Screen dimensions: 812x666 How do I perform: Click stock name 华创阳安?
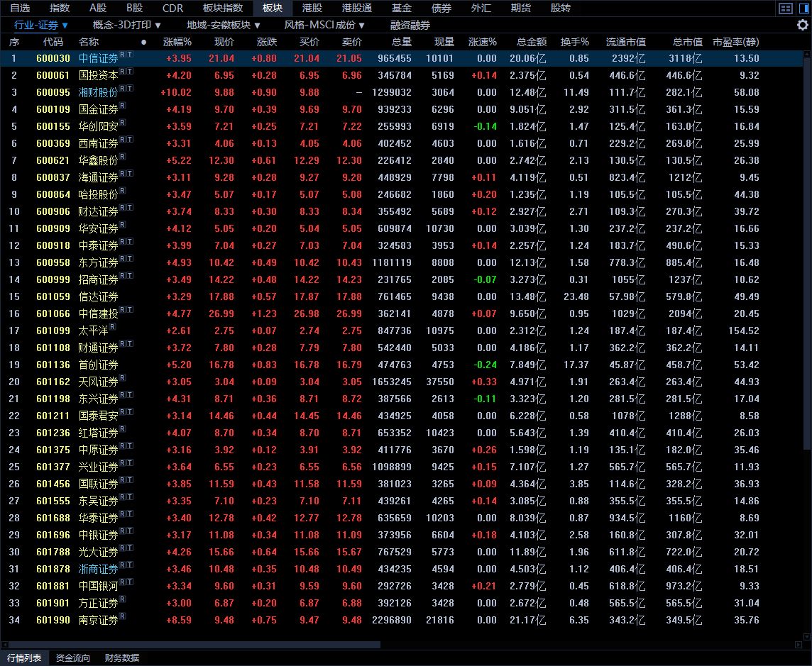(x=99, y=127)
